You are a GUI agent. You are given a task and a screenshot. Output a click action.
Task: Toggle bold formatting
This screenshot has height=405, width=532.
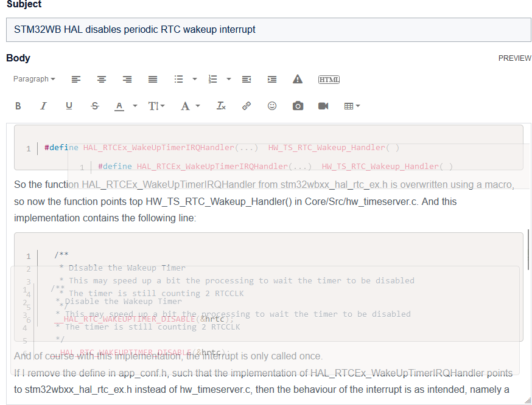click(18, 106)
